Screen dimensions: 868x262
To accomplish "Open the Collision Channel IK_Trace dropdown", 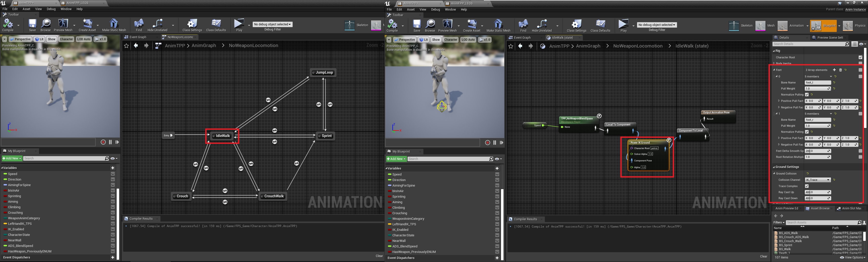I will tap(817, 180).
